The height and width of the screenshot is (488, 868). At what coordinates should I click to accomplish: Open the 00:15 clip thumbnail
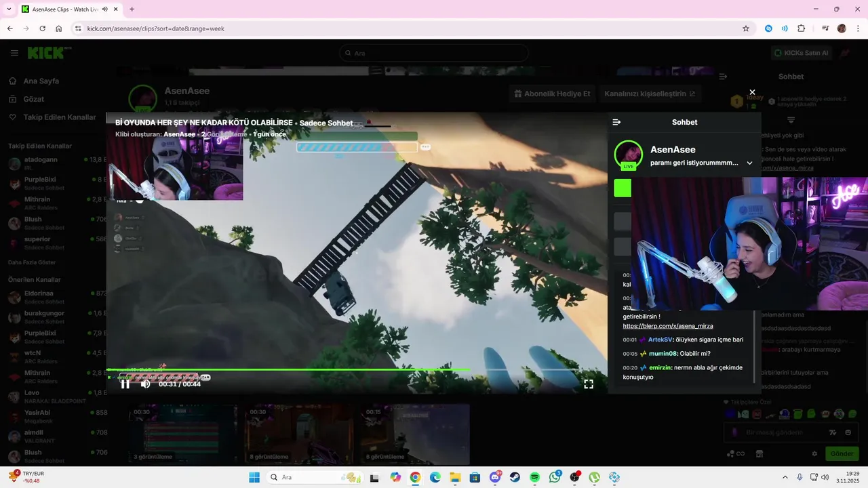(x=415, y=434)
